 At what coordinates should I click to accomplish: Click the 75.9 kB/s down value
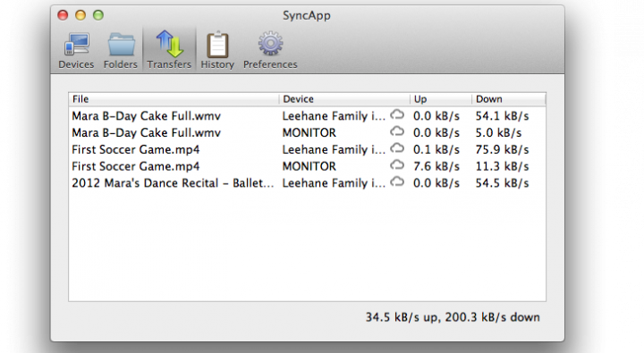coord(502,150)
